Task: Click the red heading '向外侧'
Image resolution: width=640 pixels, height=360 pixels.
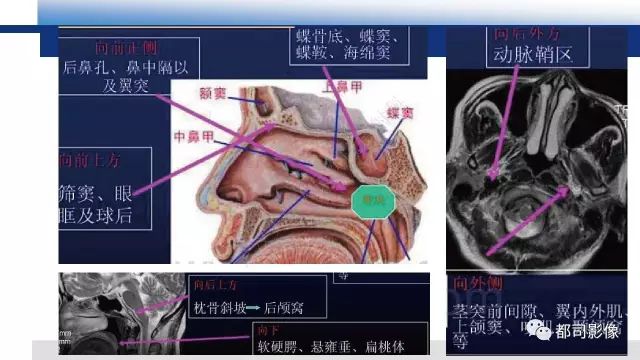Action: (477, 283)
